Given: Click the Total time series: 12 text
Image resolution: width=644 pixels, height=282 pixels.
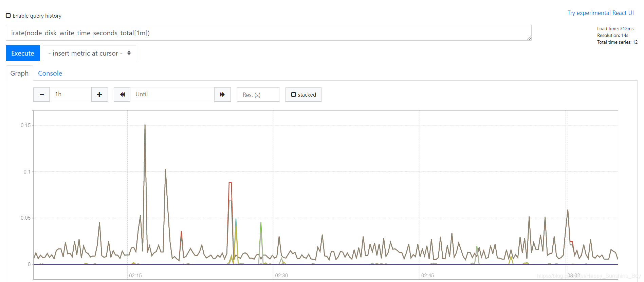Looking at the screenshot, I should pyautogui.click(x=617, y=42).
